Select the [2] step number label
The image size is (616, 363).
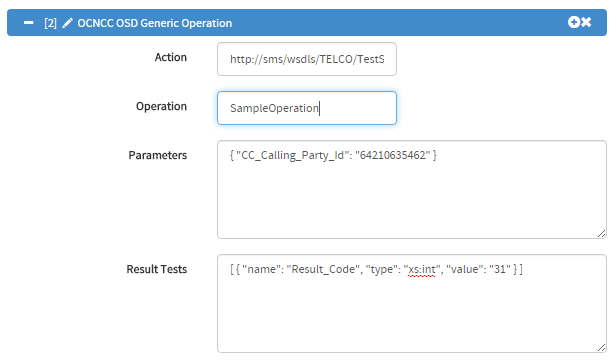click(50, 23)
